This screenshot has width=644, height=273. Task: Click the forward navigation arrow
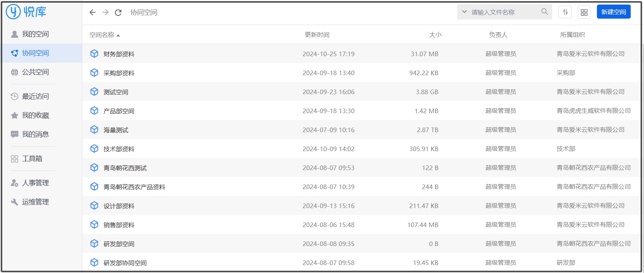[x=105, y=13]
